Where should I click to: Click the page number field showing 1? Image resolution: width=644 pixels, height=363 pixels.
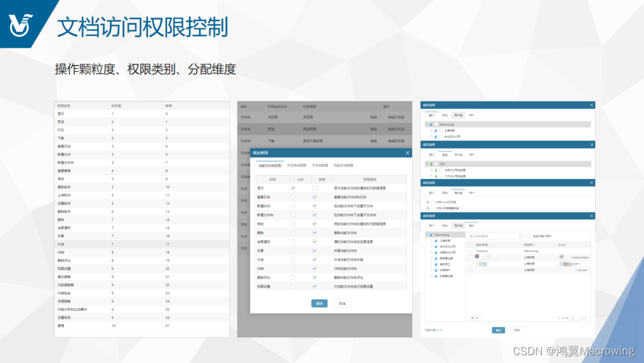point(575,318)
